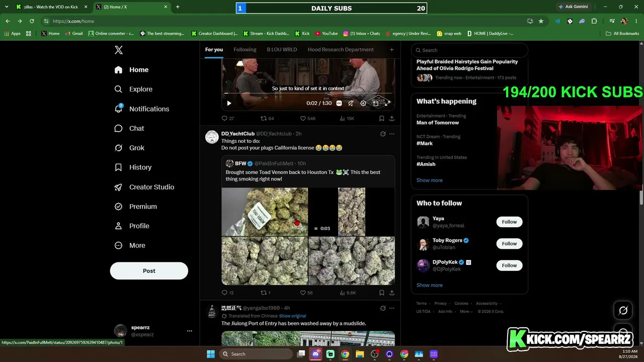Open Chrome extensions puzzle menu
The image size is (644, 362).
[x=594, y=21]
